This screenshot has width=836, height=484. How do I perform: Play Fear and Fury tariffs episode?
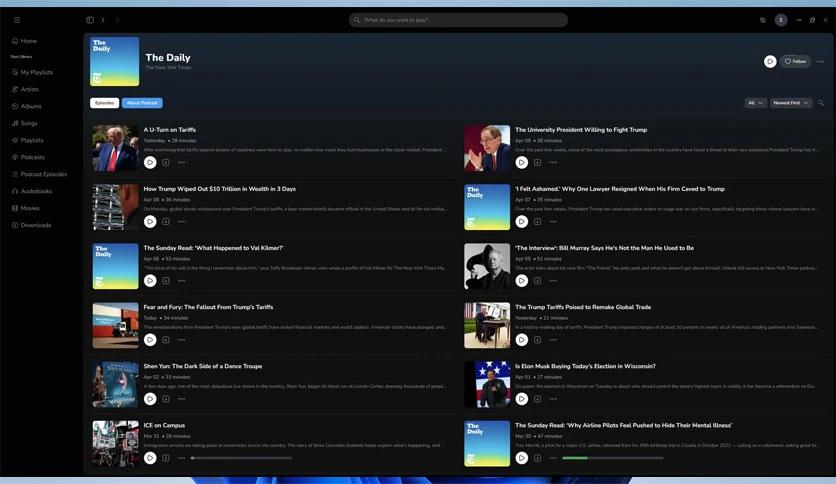tap(150, 340)
